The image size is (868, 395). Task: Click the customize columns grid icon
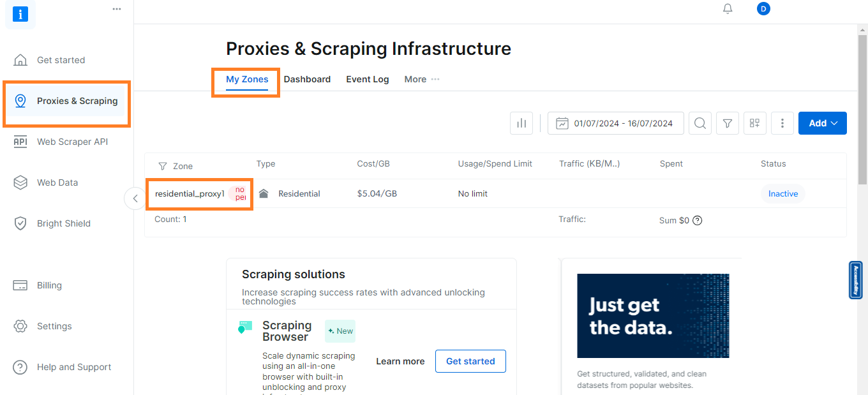755,123
